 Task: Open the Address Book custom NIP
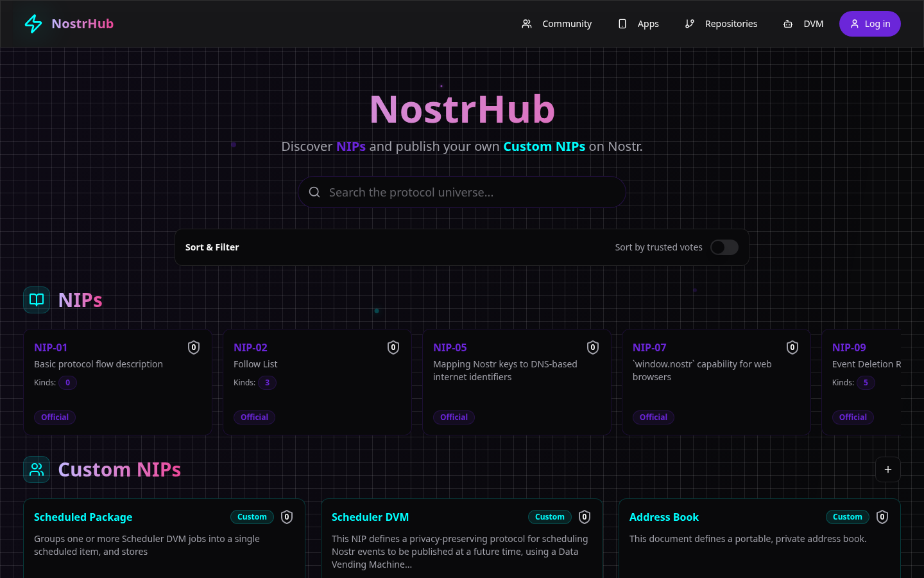[664, 517]
